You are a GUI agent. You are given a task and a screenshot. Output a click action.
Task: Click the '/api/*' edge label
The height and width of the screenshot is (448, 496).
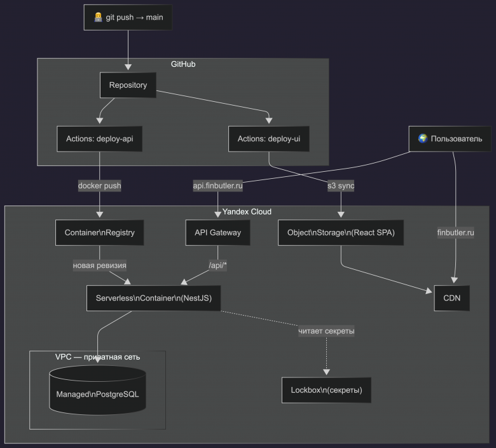click(218, 265)
